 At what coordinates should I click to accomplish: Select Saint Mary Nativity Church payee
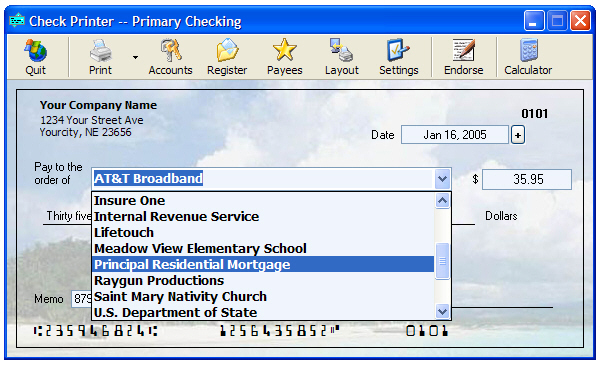[x=263, y=297]
